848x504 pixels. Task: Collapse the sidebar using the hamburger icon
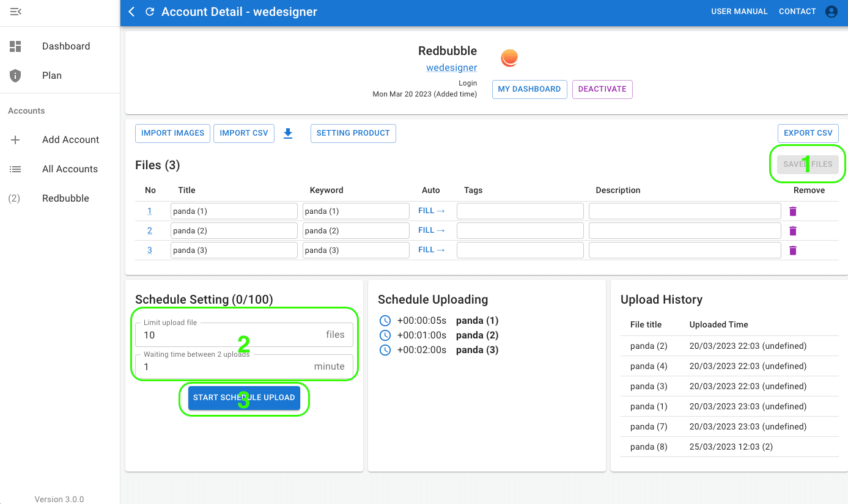click(x=17, y=11)
